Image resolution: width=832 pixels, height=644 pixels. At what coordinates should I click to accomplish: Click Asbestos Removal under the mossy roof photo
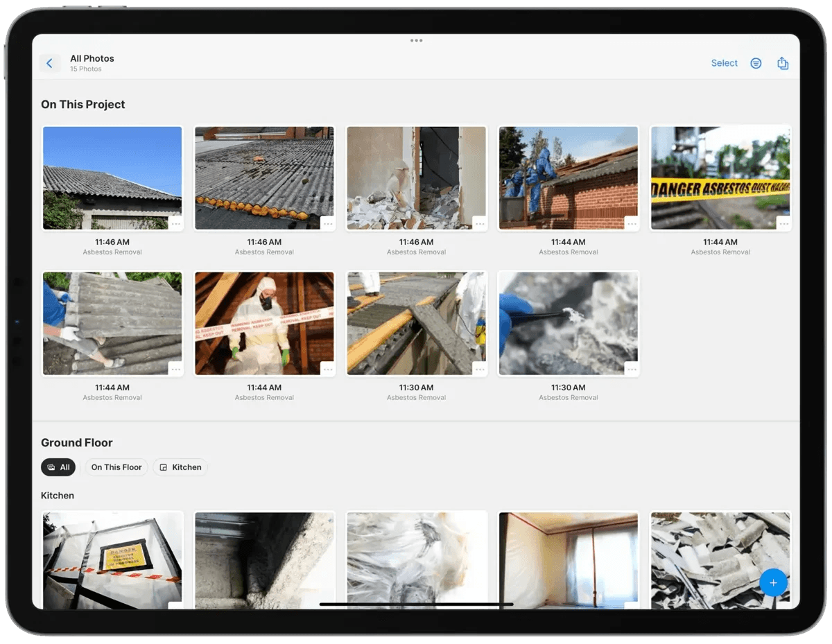[264, 252]
